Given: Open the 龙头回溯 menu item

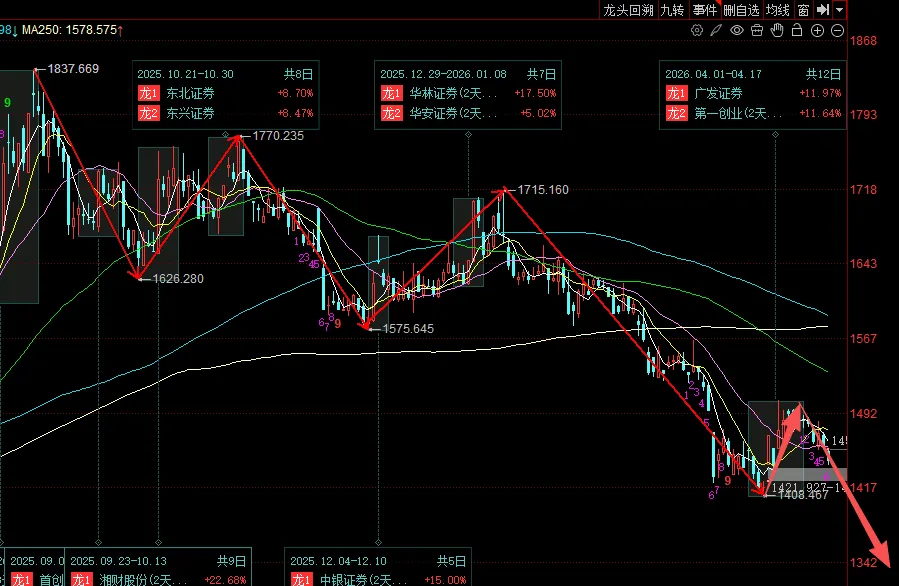Looking at the screenshot, I should 631,9.
